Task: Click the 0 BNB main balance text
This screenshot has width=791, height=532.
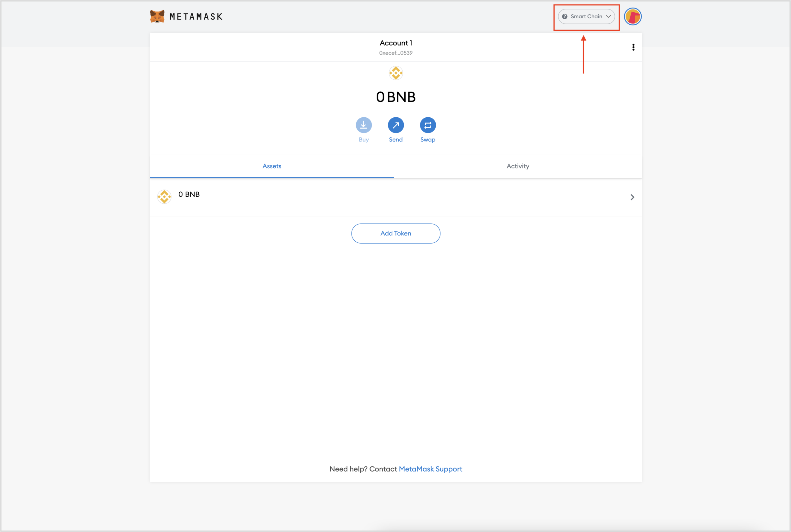Action: point(396,97)
